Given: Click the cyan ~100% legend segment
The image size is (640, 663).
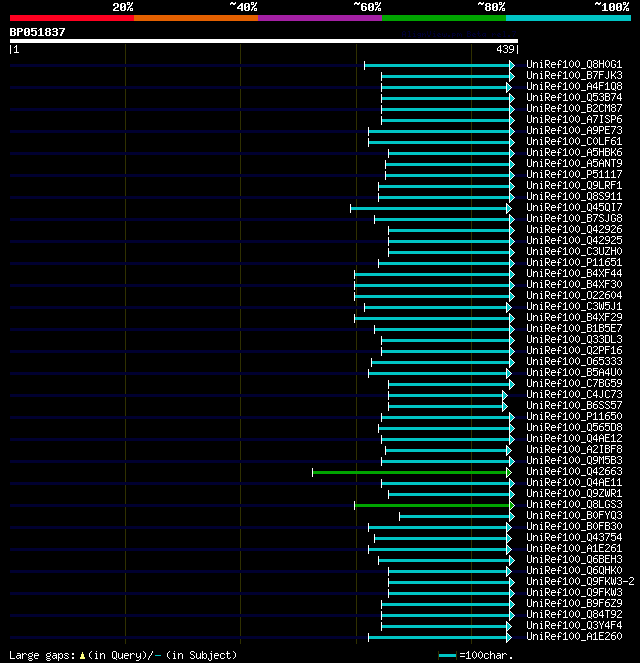Looking at the screenshot, I should coord(568,18).
